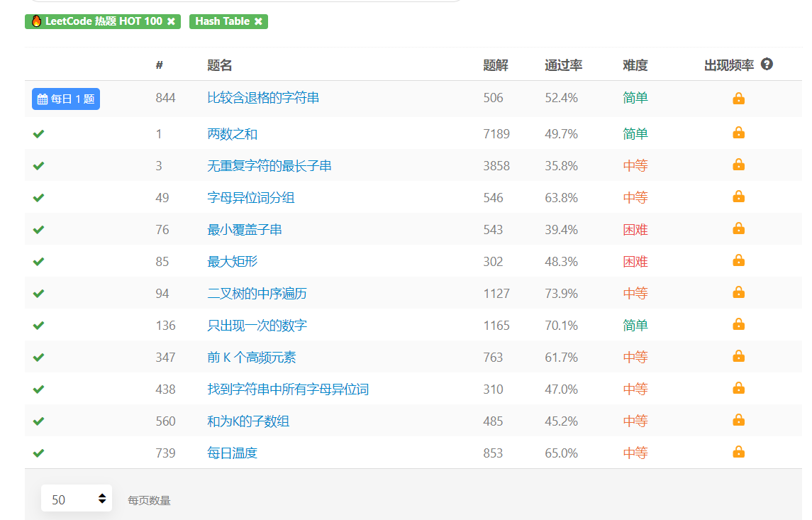This screenshot has width=812, height=520.
Task: Sort by the 出现频率 column header
Action: pyautogui.click(x=729, y=65)
